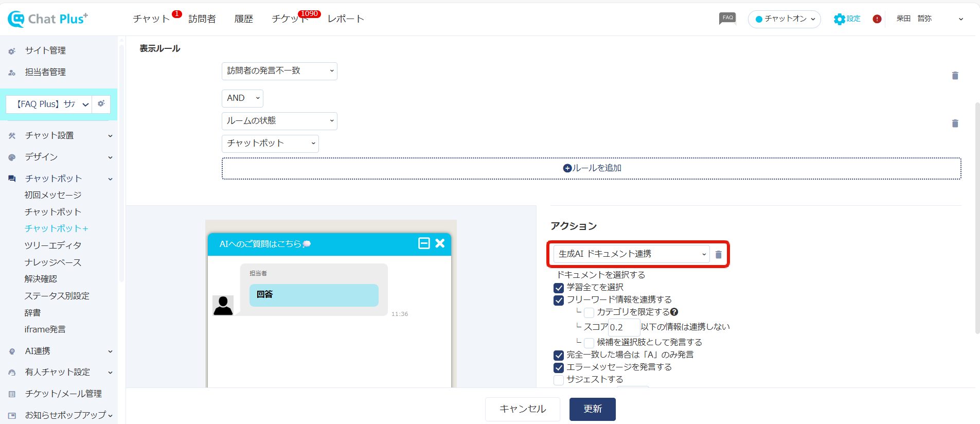Select ナレッジベース in the sidebar menu
The image size is (980, 424).
point(53,262)
